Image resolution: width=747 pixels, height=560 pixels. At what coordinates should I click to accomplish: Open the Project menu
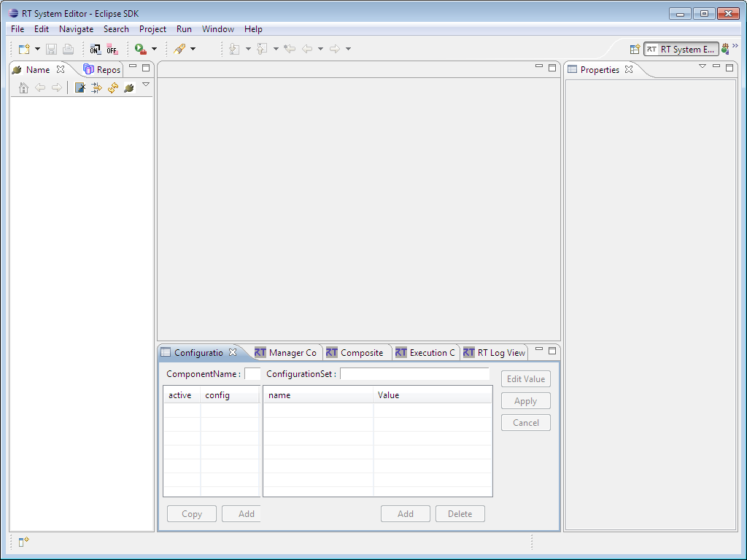click(152, 29)
